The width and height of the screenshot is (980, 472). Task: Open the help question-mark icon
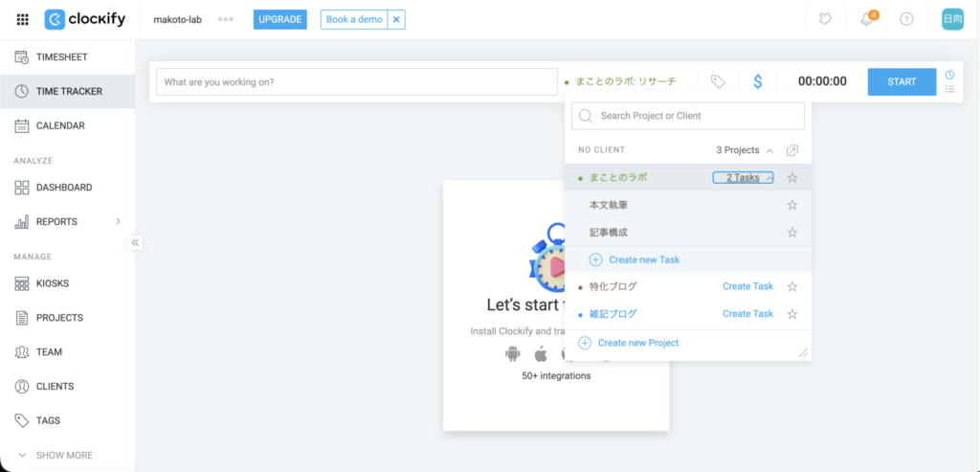click(x=906, y=19)
